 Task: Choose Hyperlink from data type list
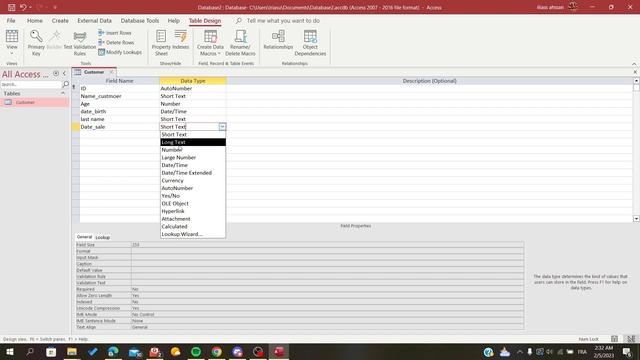[193, 211]
